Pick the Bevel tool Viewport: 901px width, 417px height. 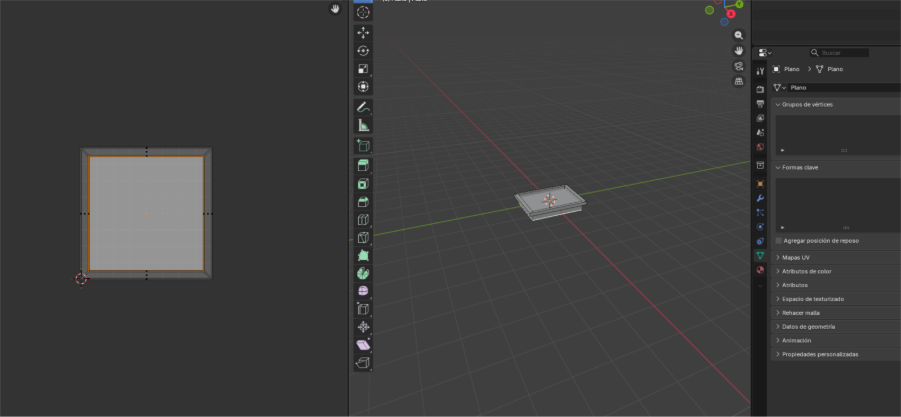363,202
